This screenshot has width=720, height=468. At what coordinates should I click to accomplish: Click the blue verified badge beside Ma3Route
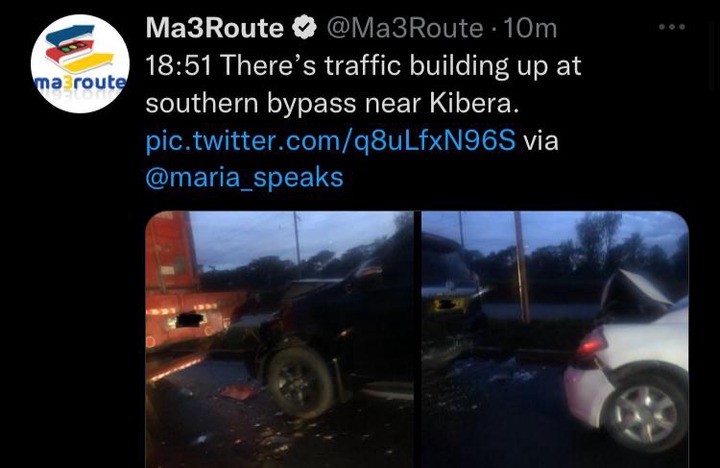tap(305, 28)
